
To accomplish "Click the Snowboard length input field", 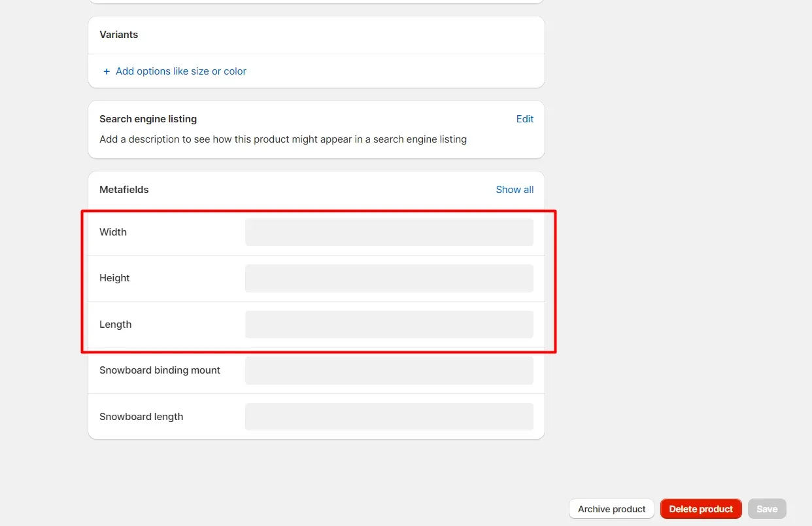I will coord(389,417).
